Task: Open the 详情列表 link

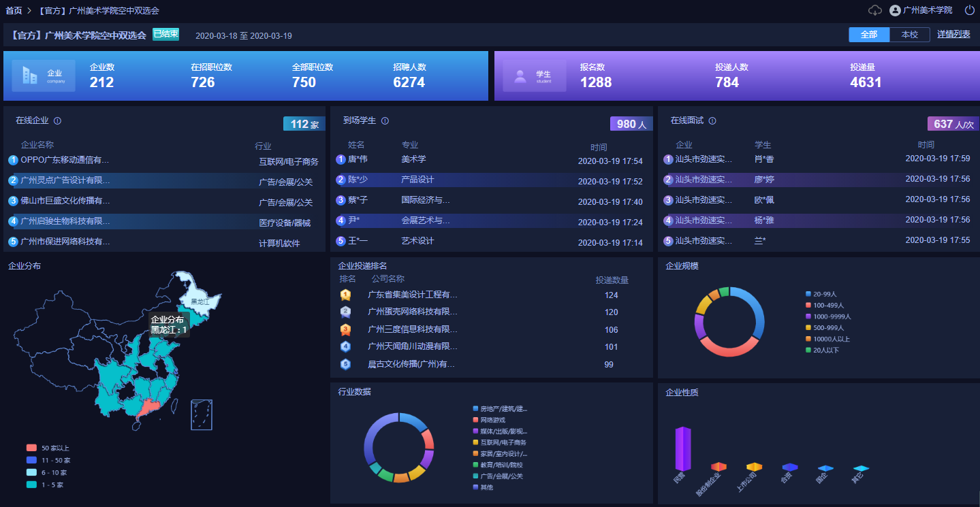Action: [x=953, y=34]
